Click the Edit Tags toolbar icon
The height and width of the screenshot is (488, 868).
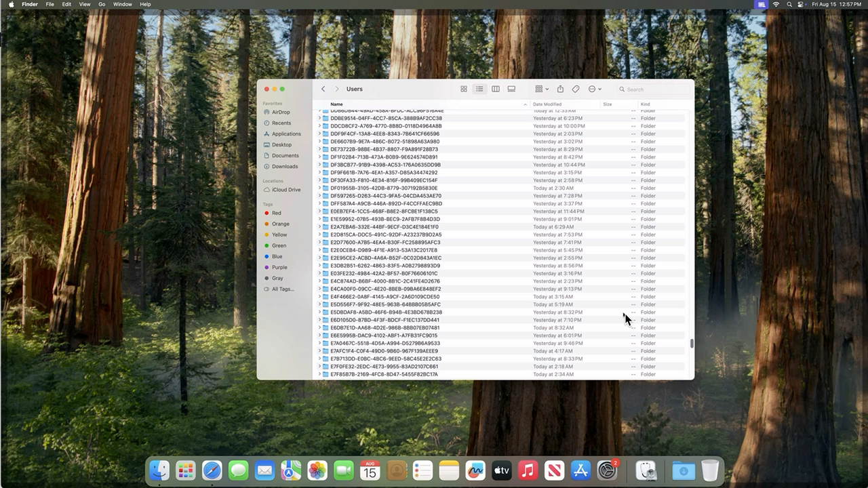pos(576,89)
